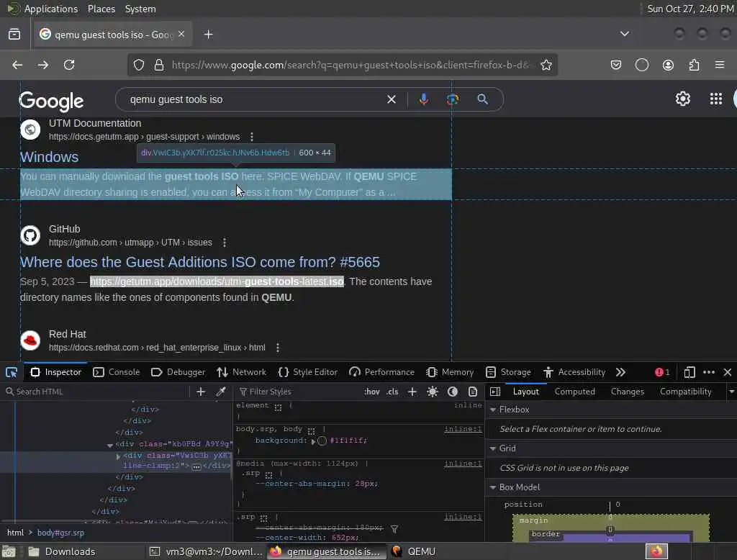Toggle the :hov pseudo-class panel
737x560 pixels.
(371, 392)
